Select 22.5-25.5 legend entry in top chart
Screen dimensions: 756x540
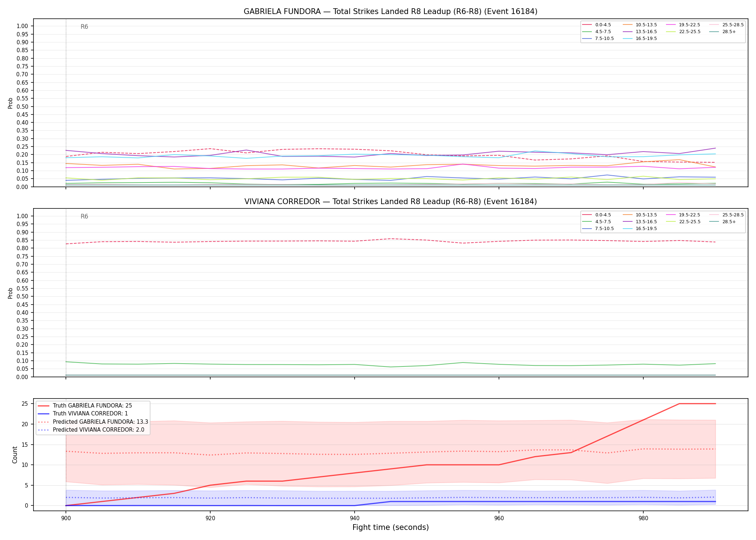(x=683, y=32)
